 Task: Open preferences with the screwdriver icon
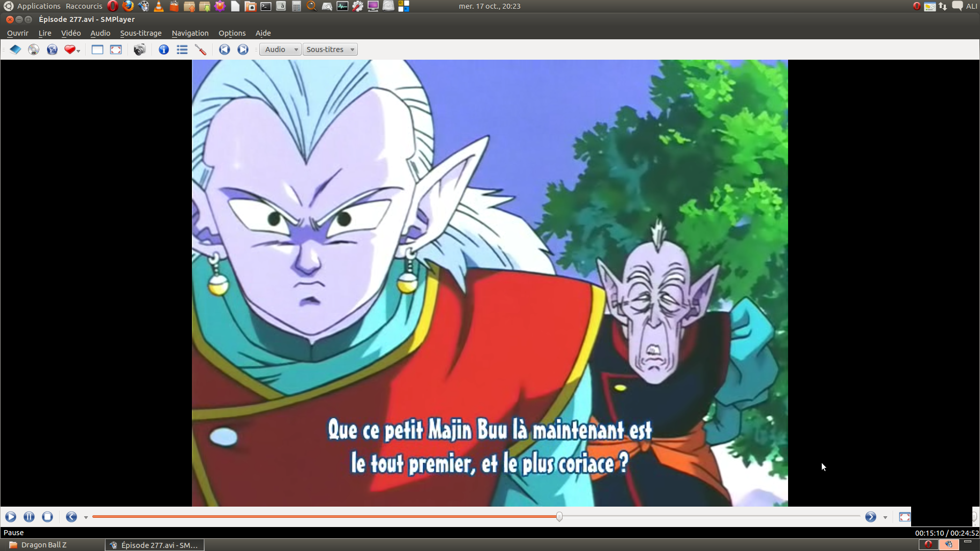tap(201, 49)
